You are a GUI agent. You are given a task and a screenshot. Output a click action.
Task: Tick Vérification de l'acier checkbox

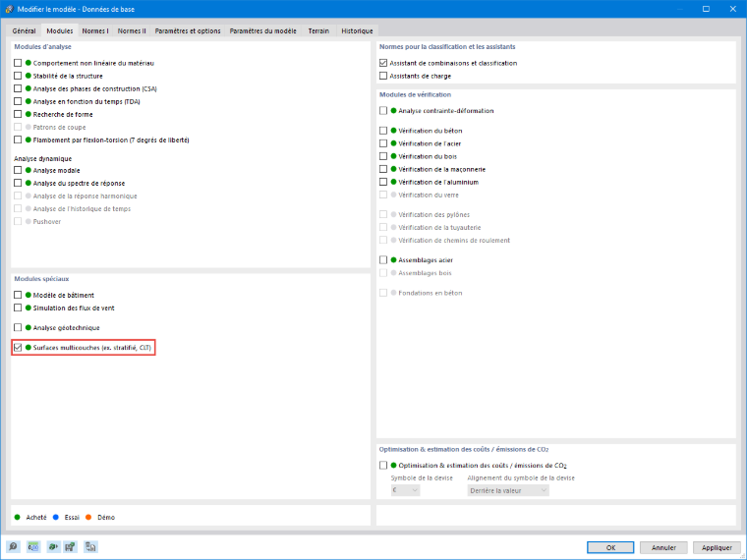pyautogui.click(x=383, y=143)
